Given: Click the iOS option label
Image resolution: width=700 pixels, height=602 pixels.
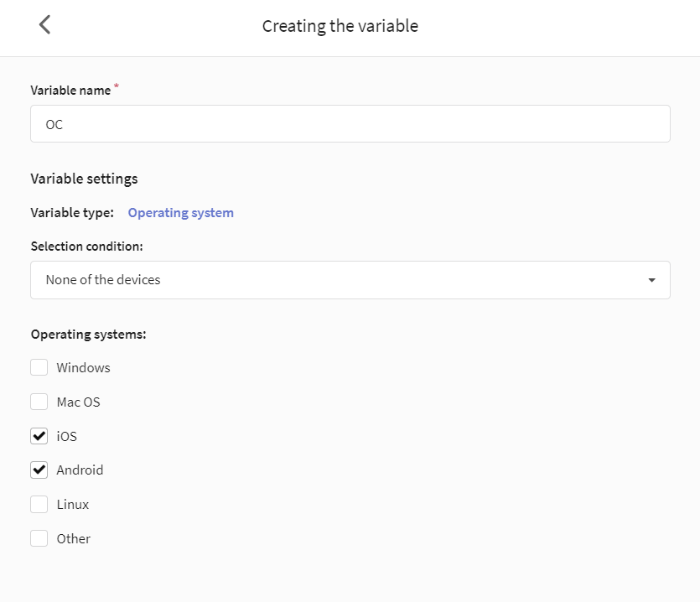Looking at the screenshot, I should pos(66,436).
